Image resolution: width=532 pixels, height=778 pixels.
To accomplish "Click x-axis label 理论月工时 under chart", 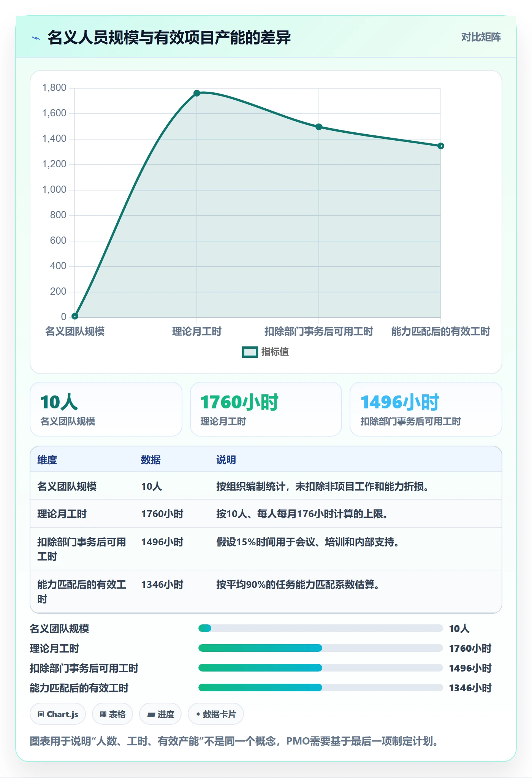I will coord(197,332).
